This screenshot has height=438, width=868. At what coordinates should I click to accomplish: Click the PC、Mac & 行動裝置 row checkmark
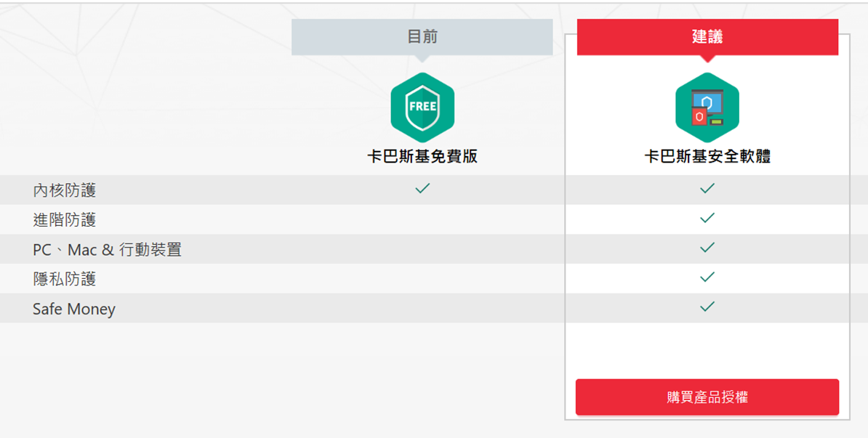coord(707,248)
